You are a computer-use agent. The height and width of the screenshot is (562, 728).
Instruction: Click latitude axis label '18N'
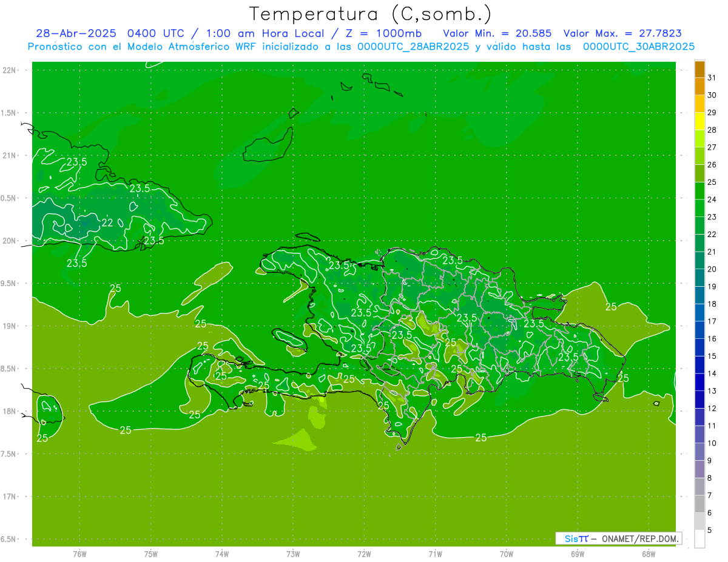pyautogui.click(x=10, y=412)
